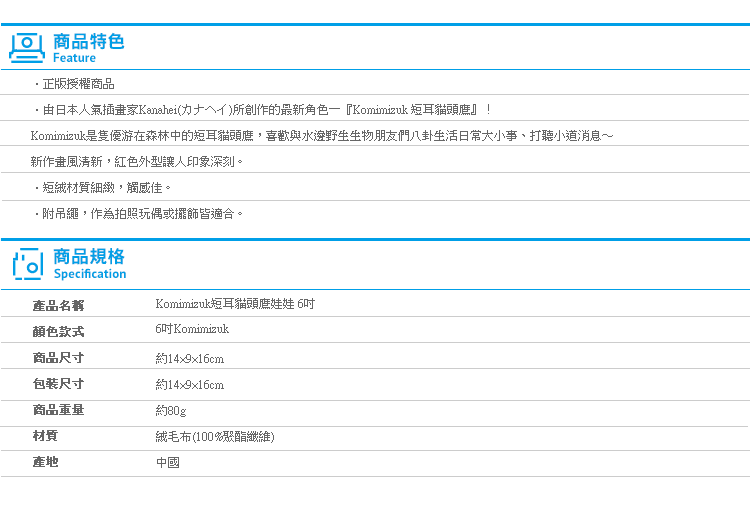Click the '短絨材質細緻，觸感佳' bullet

[x=102, y=187]
